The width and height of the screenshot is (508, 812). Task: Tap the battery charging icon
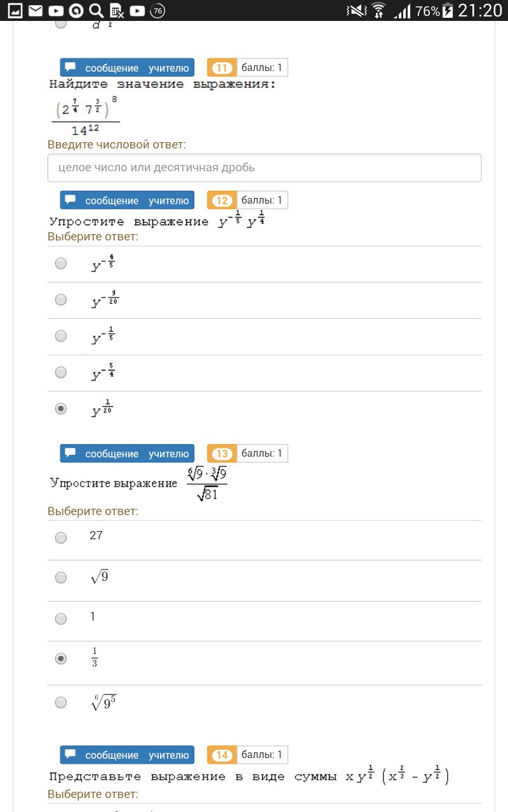tap(448, 10)
